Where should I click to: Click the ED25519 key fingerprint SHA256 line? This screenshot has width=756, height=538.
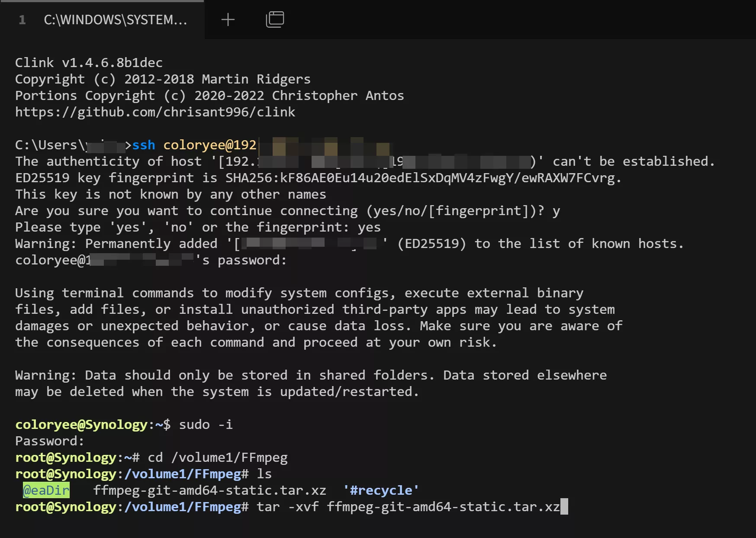(318, 178)
